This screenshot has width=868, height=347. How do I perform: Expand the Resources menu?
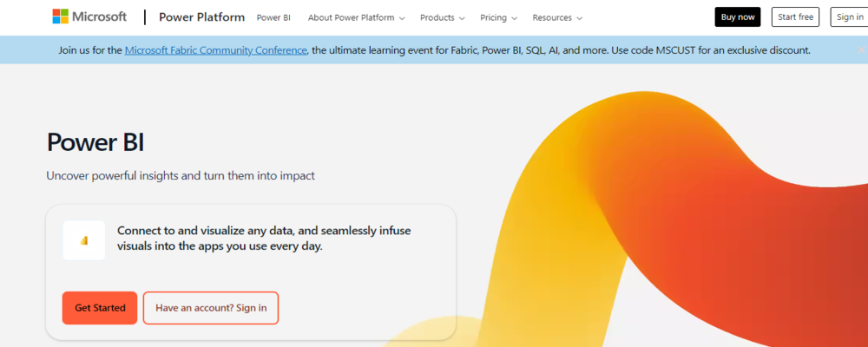(557, 17)
